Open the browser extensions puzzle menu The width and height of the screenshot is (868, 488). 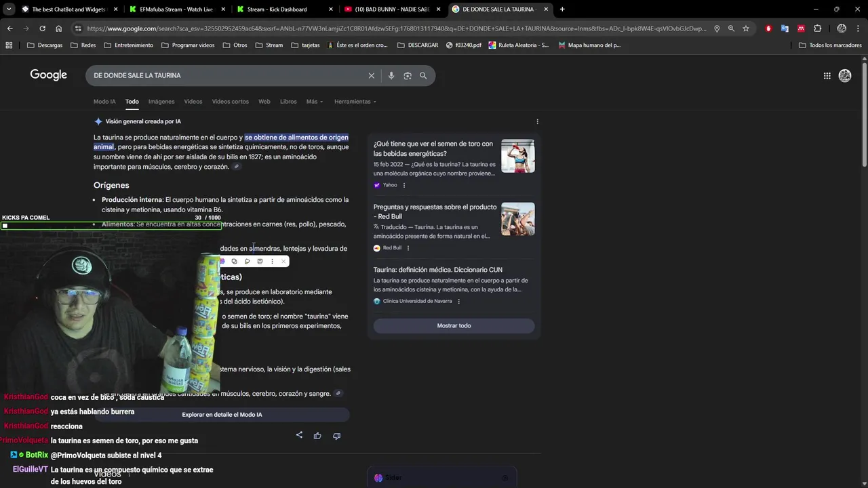(817, 28)
